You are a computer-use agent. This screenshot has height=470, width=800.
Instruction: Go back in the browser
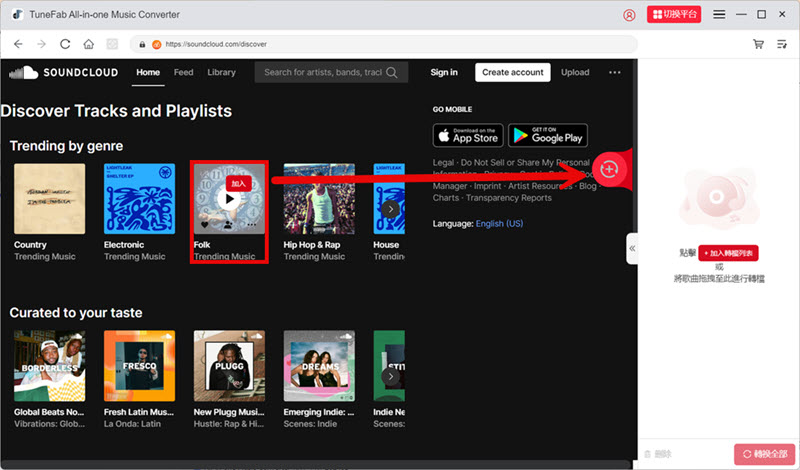(x=18, y=44)
